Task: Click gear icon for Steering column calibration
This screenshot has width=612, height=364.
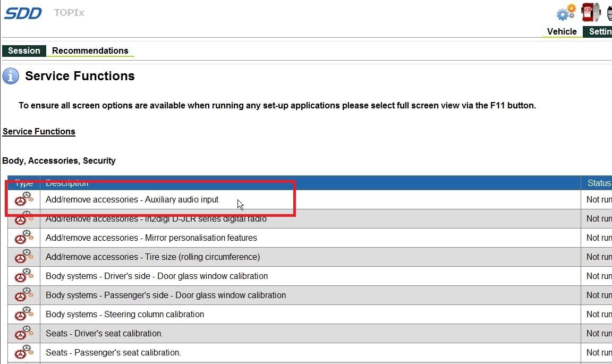Action: click(x=24, y=314)
